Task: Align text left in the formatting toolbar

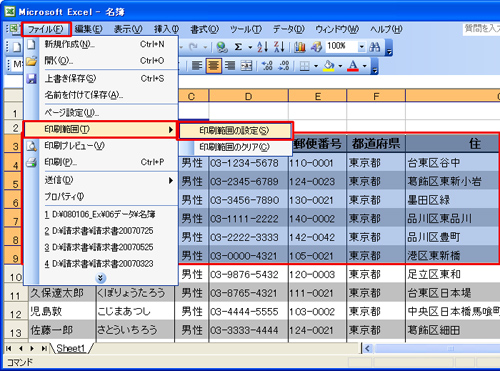Action: point(197,66)
